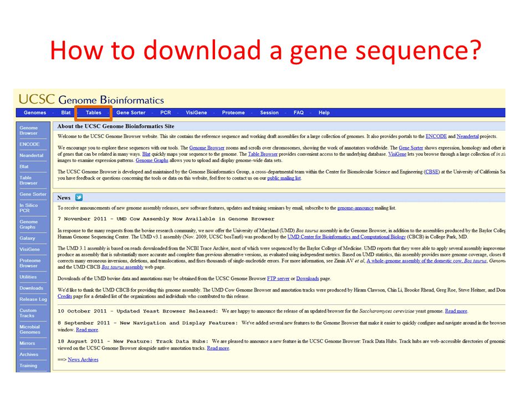The height and width of the screenshot is (399, 532).
Task: Click Proteome in the top navigation bar
Action: (233, 112)
